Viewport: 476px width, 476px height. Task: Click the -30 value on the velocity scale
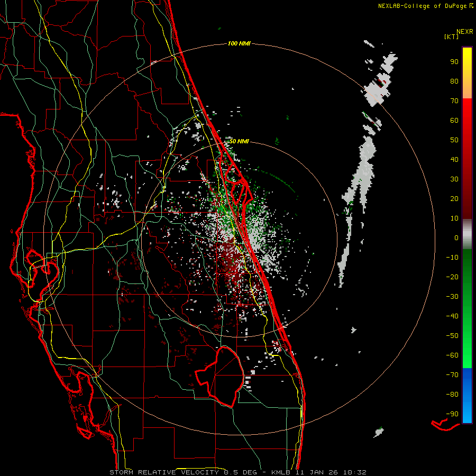(x=452, y=297)
